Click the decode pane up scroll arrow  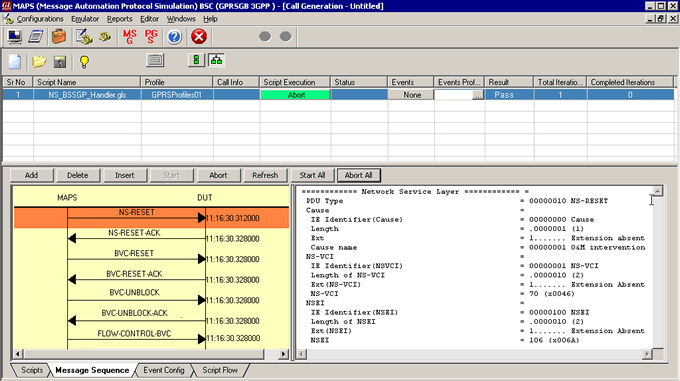(x=657, y=191)
